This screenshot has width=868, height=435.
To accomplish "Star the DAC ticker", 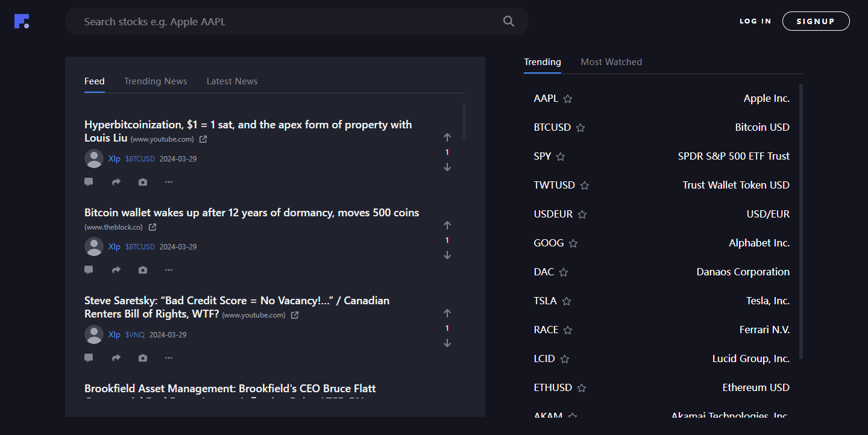I will coord(564,272).
